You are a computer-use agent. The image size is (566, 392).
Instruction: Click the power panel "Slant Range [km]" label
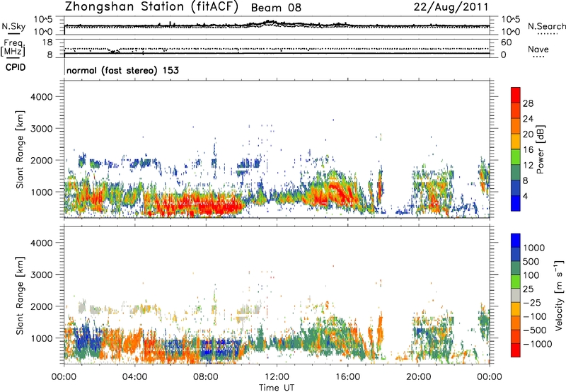click(20, 149)
